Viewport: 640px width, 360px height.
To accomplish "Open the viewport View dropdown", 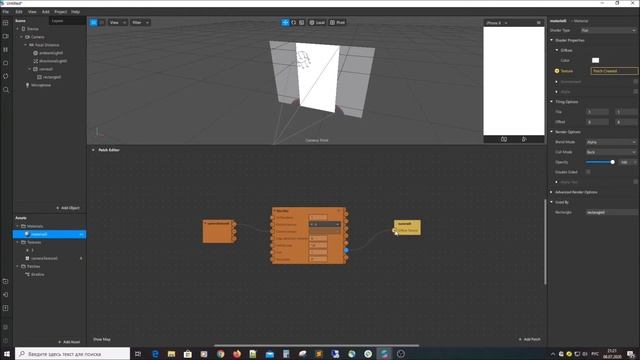I will tap(118, 22).
